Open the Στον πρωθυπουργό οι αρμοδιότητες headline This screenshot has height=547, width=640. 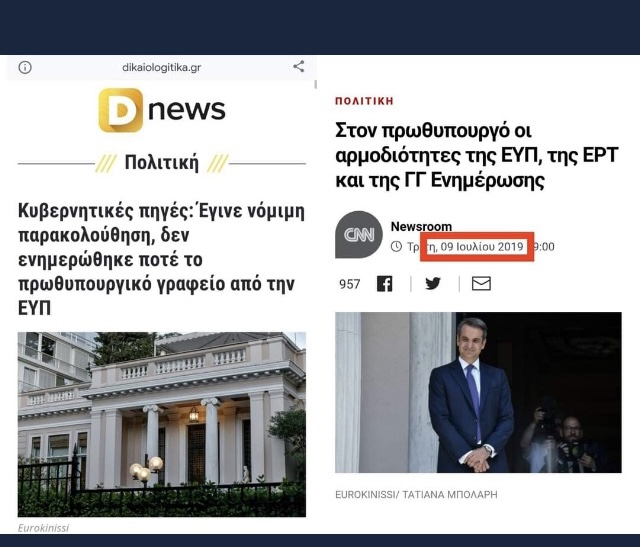point(477,156)
